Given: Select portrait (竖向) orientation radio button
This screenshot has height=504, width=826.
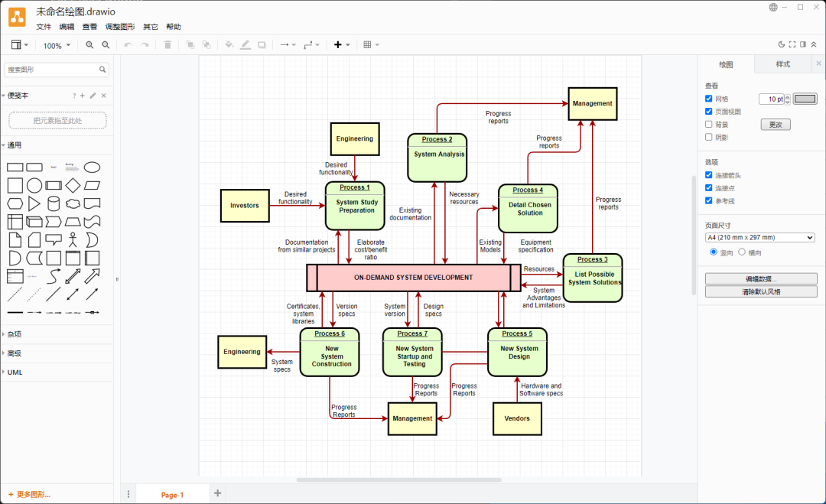Looking at the screenshot, I should (714, 252).
